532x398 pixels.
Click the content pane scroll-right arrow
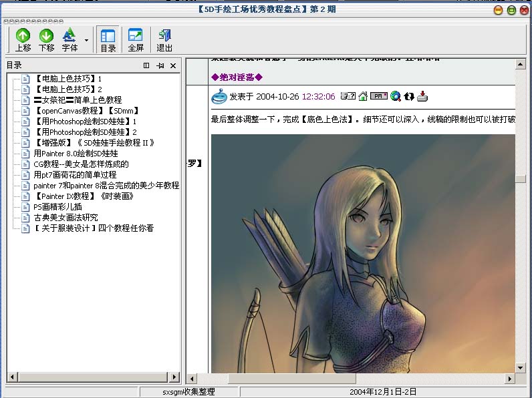509,379
